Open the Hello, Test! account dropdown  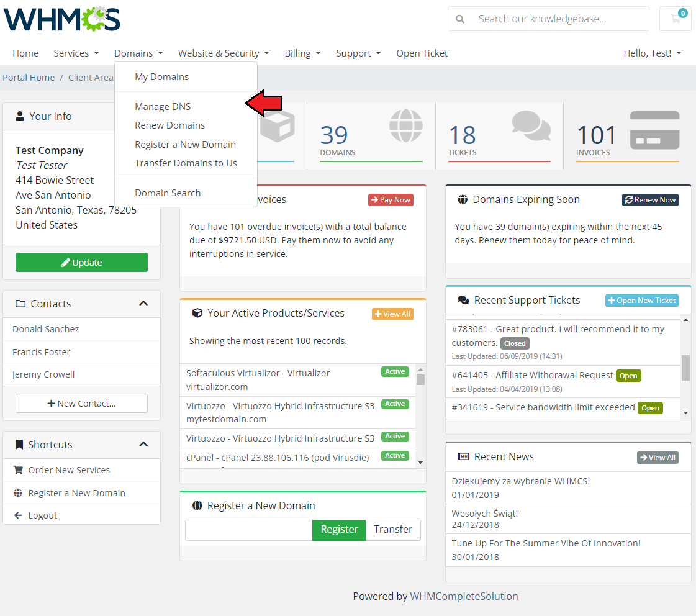(x=653, y=53)
